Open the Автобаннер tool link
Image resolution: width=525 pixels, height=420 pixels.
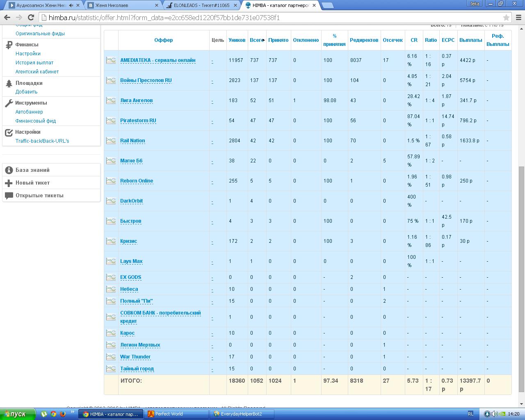[x=29, y=112]
